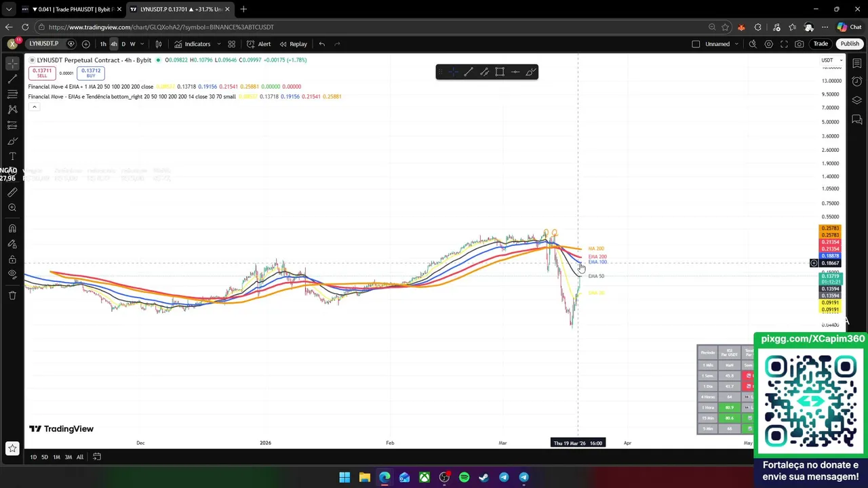
Task: Select parallel channel in floating toolbar
Action: tap(484, 72)
